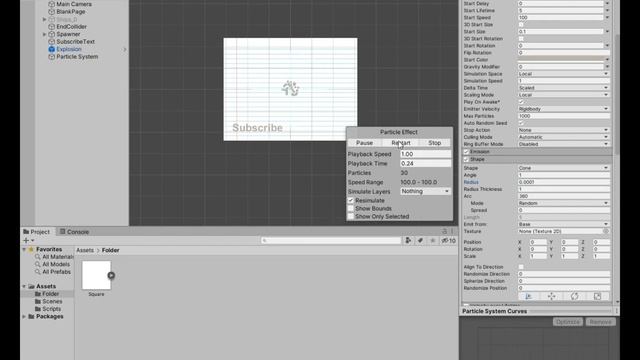Select the Folder item under Assets
This screenshot has height=360, width=640.
[51, 294]
